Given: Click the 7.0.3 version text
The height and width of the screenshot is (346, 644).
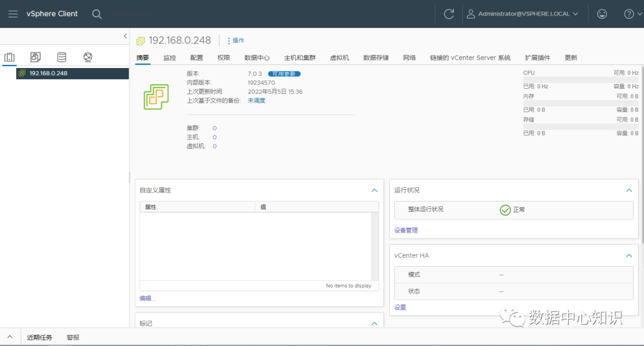Looking at the screenshot, I should pyautogui.click(x=255, y=73).
